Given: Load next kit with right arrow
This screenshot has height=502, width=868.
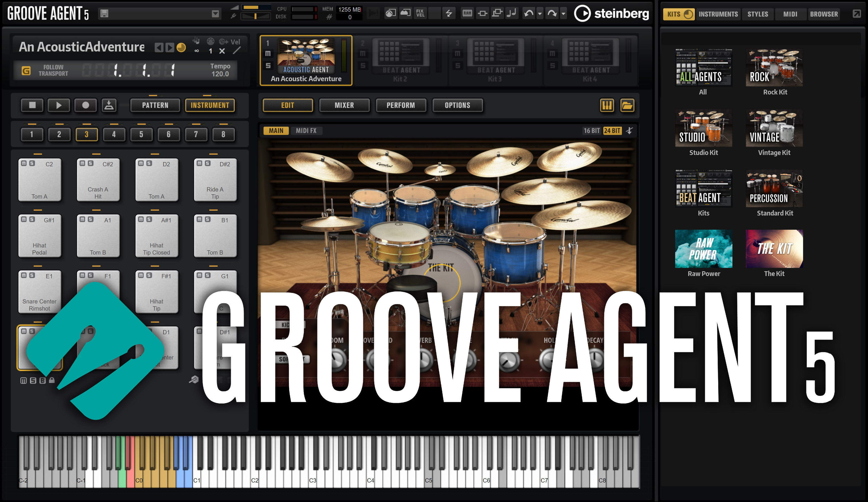Looking at the screenshot, I should [x=169, y=47].
